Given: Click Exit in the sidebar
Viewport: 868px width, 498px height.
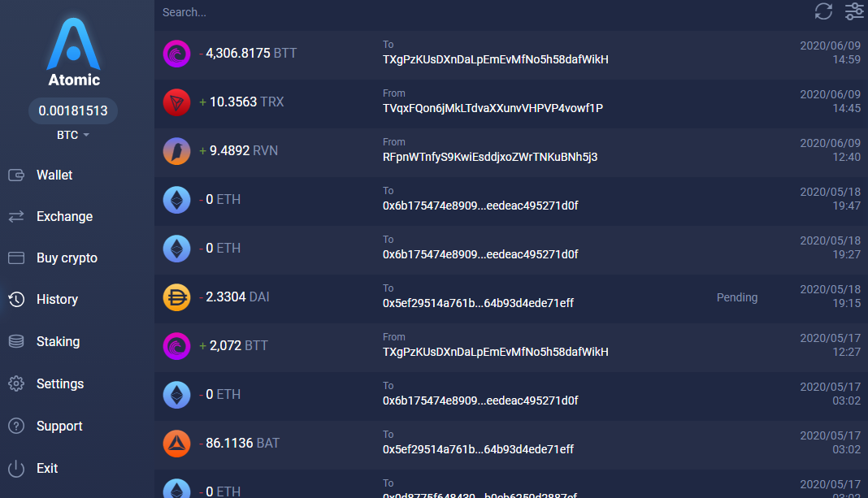Looking at the screenshot, I should 47,468.
